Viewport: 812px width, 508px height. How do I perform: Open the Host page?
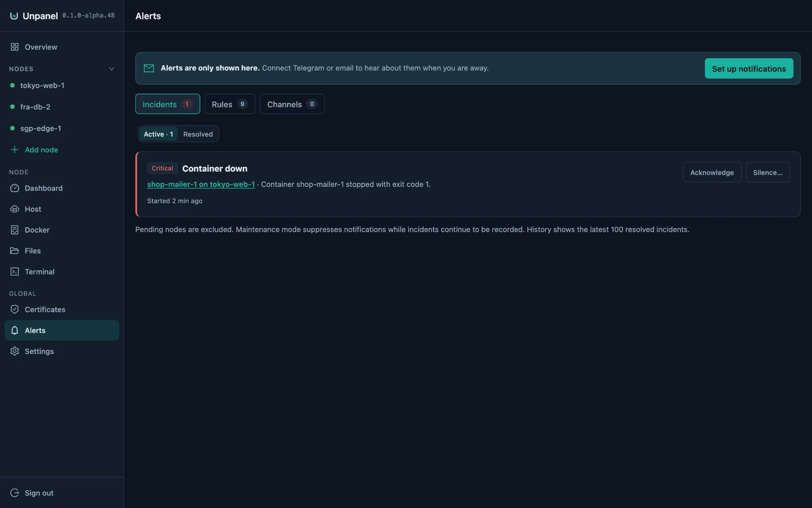tap(62, 209)
